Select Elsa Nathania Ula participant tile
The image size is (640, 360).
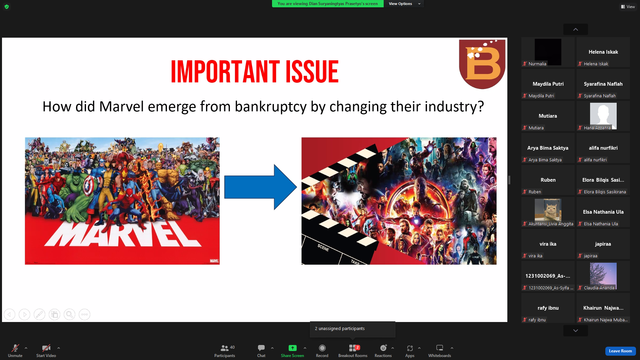point(603,212)
